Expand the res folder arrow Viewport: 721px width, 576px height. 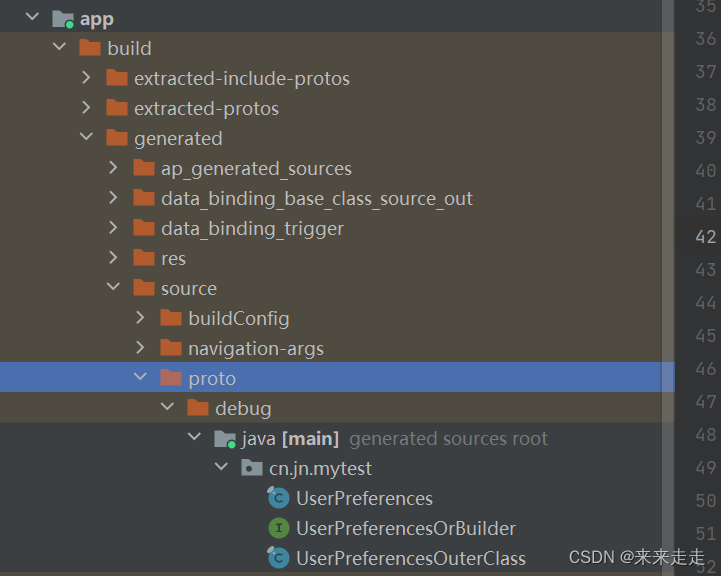click(x=113, y=257)
